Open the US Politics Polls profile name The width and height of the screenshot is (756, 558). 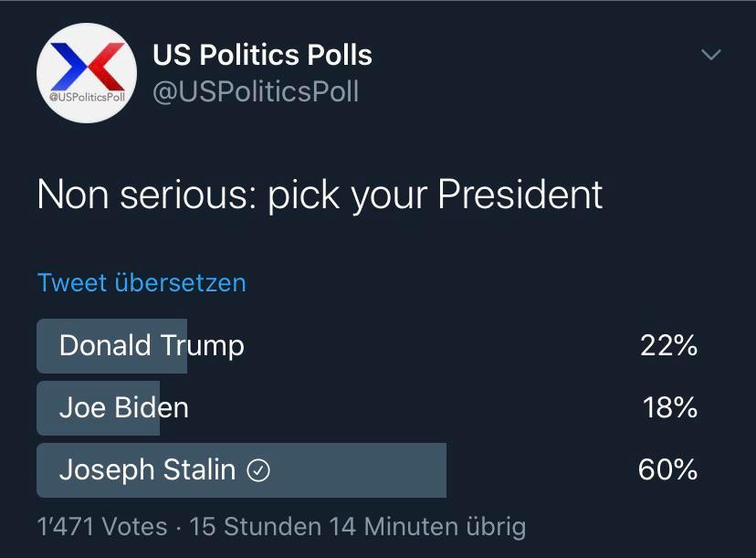[262, 54]
